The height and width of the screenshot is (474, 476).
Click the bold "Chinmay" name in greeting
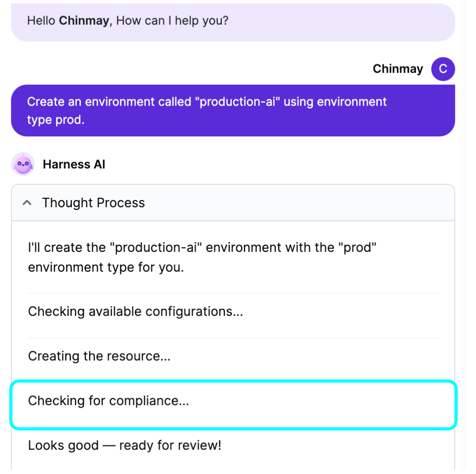tap(84, 21)
